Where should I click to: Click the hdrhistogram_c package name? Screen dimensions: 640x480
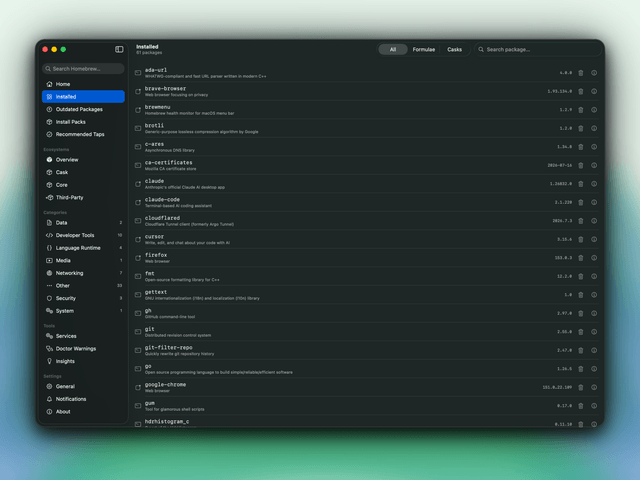click(x=167, y=422)
